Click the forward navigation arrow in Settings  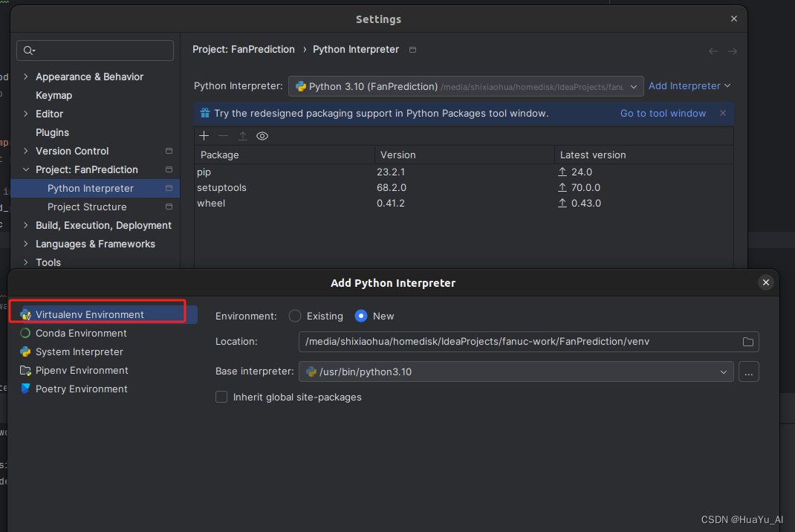pos(732,51)
